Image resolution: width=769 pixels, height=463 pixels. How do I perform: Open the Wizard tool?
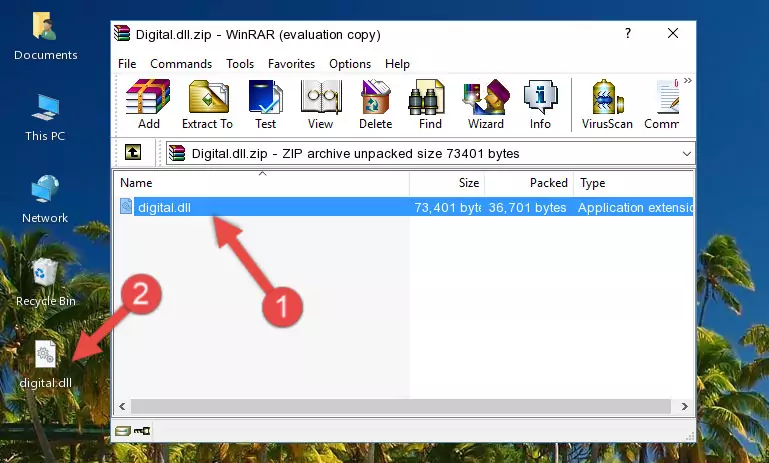coord(486,104)
